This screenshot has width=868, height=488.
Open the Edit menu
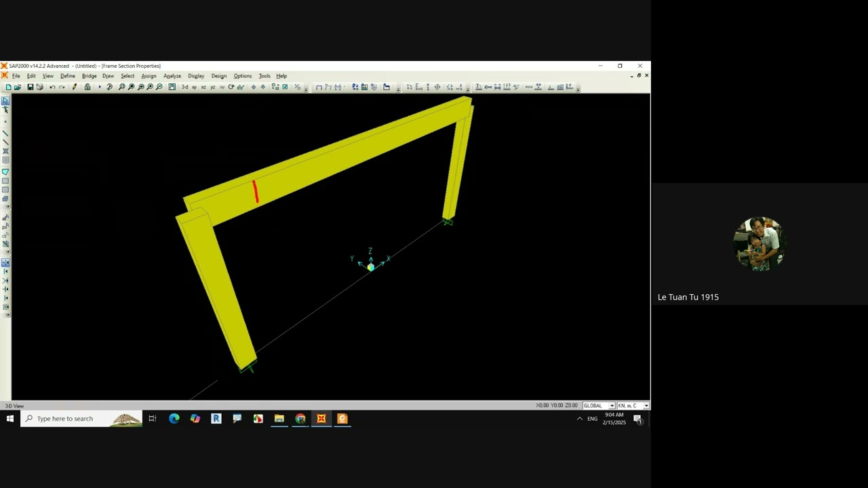[x=31, y=76]
